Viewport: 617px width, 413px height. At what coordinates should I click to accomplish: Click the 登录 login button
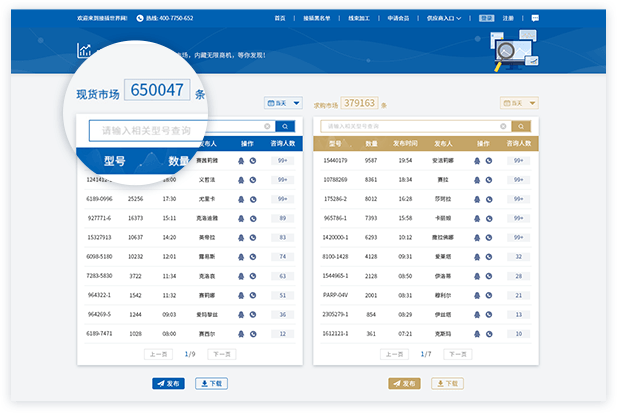pos(487,18)
